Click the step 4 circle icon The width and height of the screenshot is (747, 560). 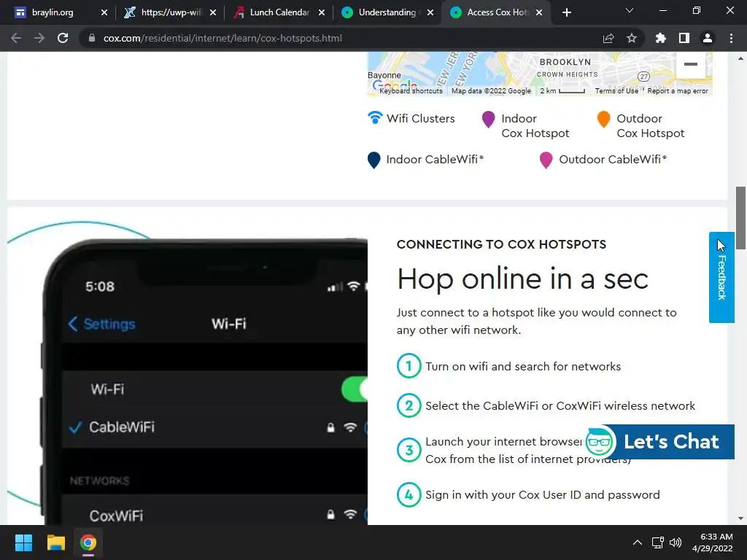pyautogui.click(x=409, y=495)
